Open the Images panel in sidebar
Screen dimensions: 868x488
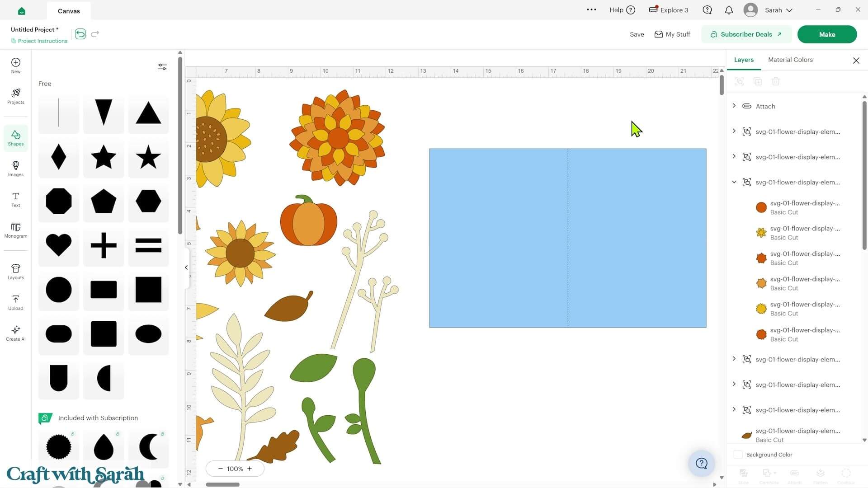(15, 168)
